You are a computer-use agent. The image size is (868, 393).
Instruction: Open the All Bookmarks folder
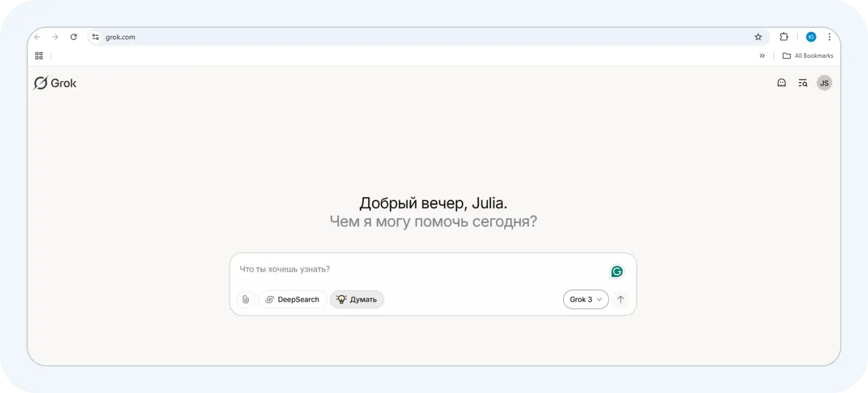pyautogui.click(x=808, y=55)
